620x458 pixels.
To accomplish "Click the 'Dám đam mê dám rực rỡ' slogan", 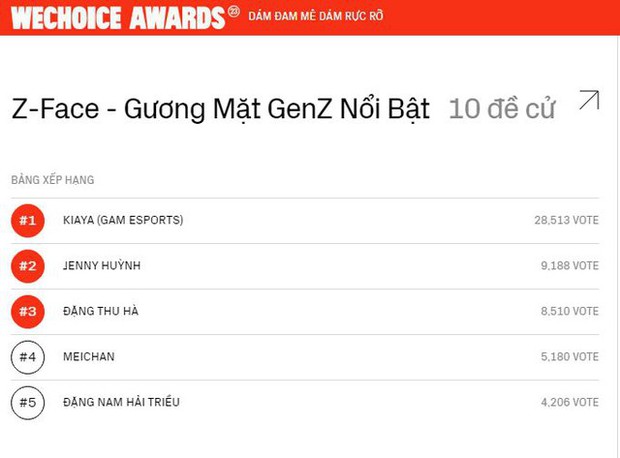I will tap(315, 17).
